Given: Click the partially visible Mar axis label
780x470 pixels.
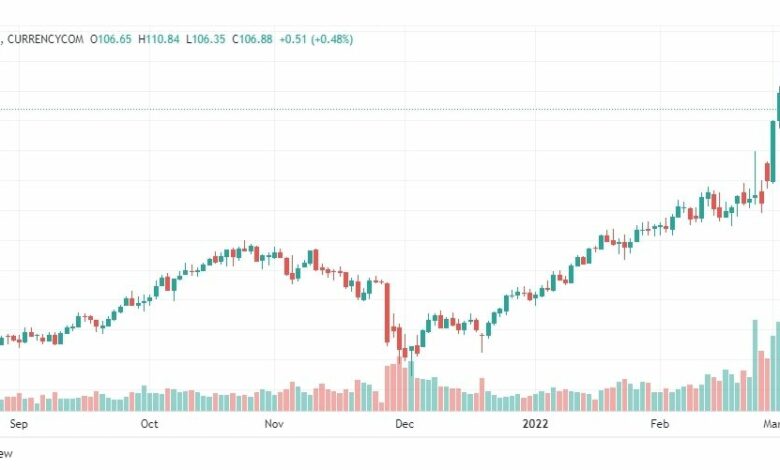Looking at the screenshot, I should (772, 424).
